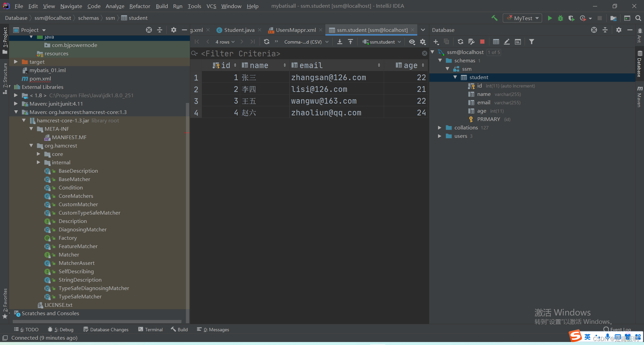The height and width of the screenshot is (345, 644).
Task: Toggle view options eye icon in editor toolbar
Action: click(412, 42)
